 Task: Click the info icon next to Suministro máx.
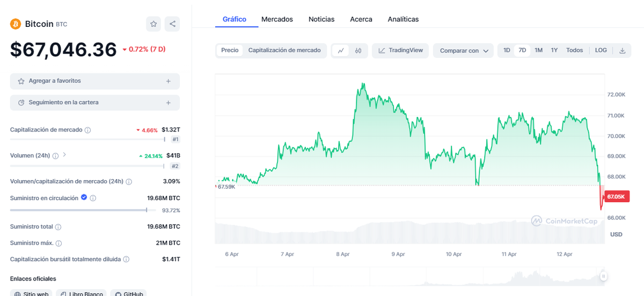[58, 243]
